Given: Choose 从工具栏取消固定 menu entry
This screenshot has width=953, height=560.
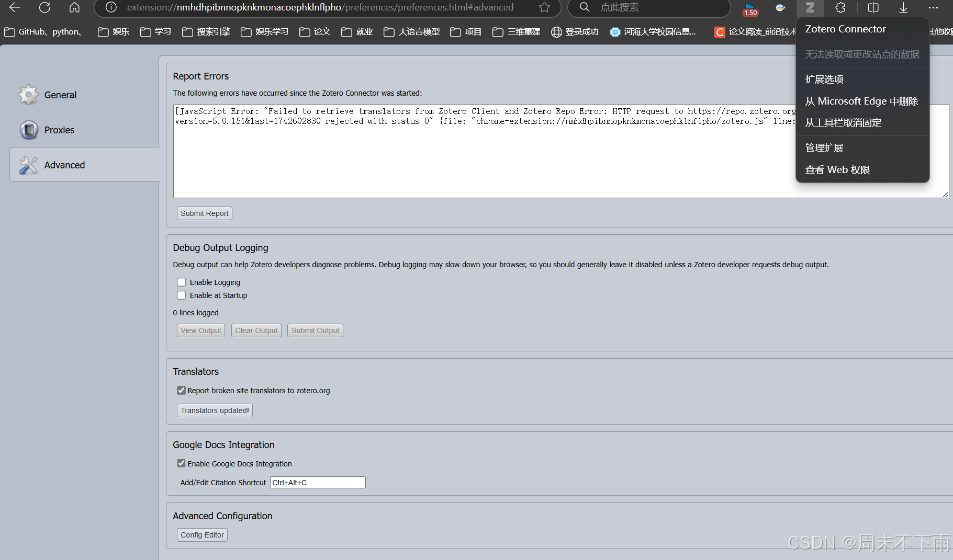Looking at the screenshot, I should (x=862, y=123).
